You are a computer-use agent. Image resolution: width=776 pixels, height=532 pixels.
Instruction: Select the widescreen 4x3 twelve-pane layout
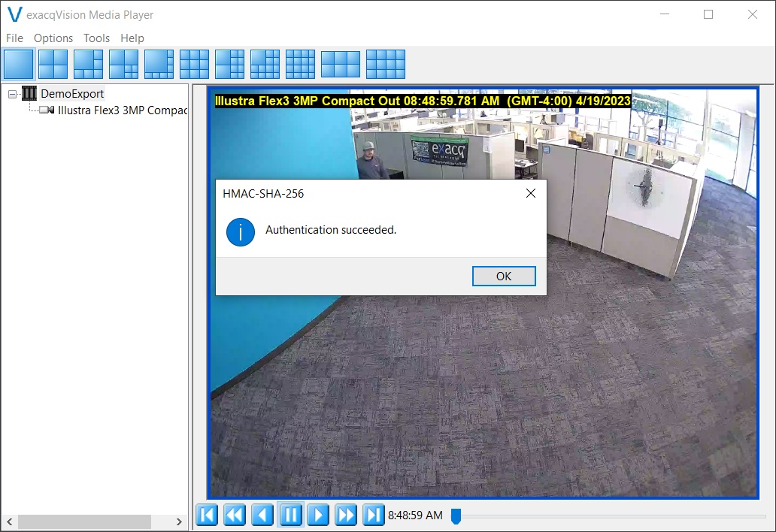click(x=386, y=65)
